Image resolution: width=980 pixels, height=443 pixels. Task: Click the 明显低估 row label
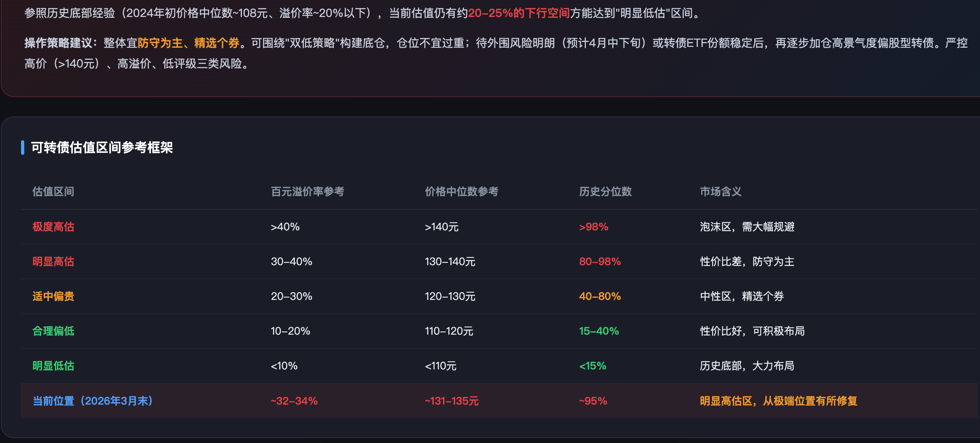[53, 366]
